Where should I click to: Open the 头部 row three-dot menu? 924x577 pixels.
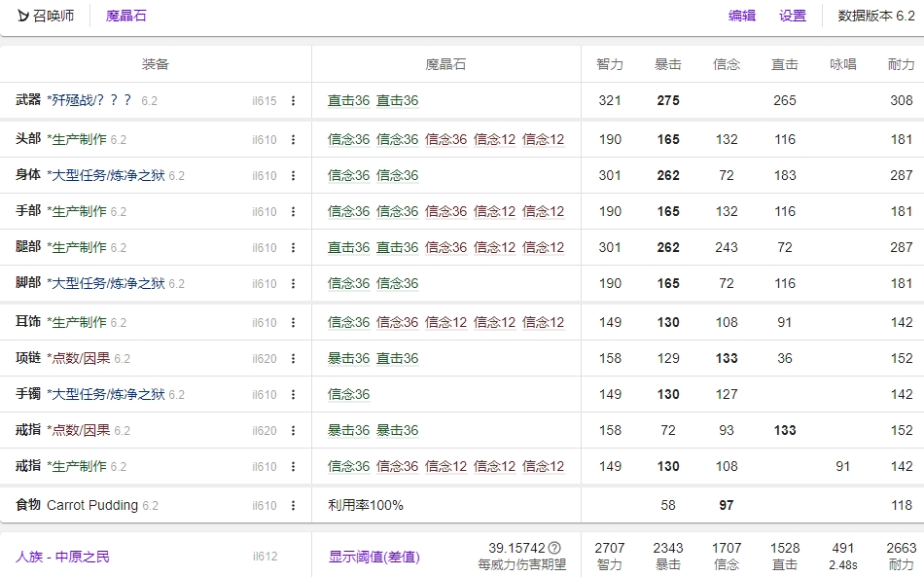(x=293, y=140)
